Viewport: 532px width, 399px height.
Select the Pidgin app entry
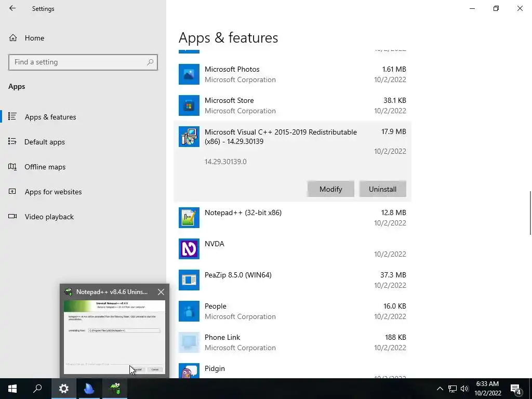[292, 368]
